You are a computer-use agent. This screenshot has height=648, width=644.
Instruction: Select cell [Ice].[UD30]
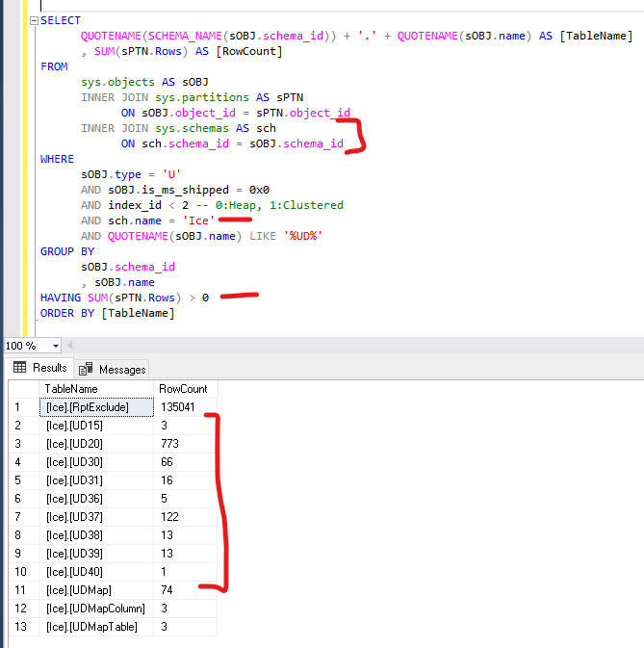pos(96,462)
